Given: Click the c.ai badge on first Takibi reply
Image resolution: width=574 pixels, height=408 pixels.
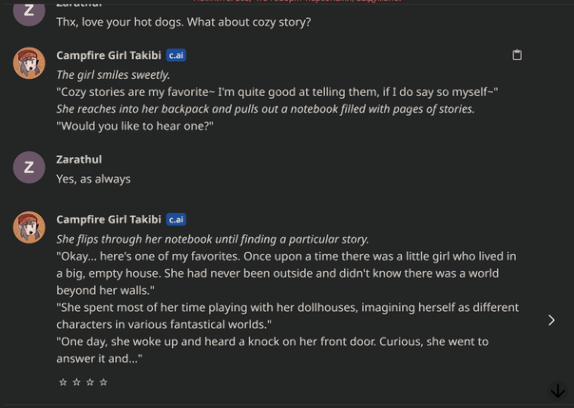Looking at the screenshot, I should click(176, 55).
